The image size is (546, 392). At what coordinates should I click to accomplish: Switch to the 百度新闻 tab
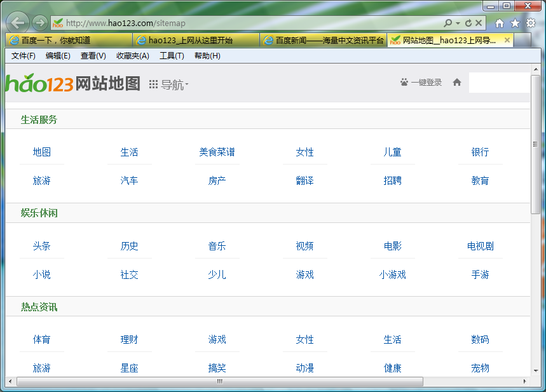point(324,41)
